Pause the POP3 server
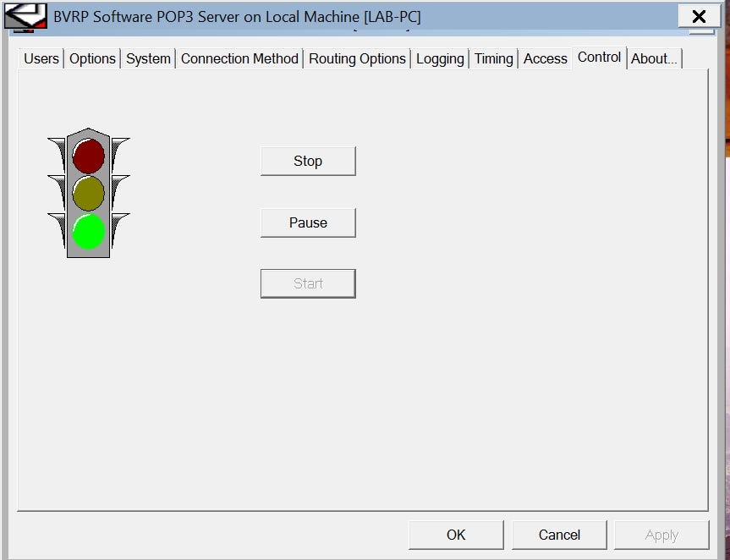 (x=307, y=222)
